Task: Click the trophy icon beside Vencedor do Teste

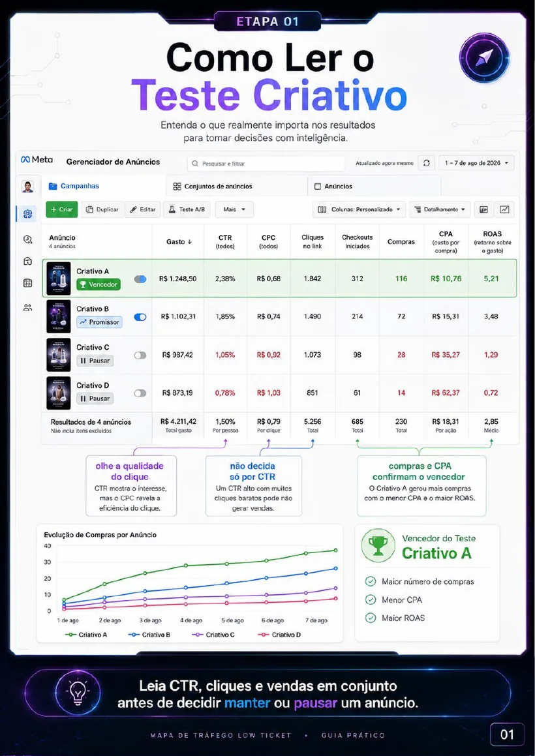Action: coord(378,545)
